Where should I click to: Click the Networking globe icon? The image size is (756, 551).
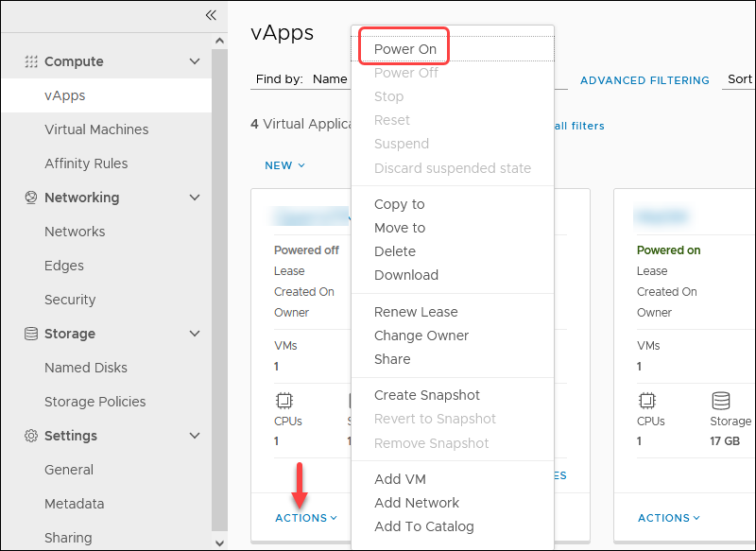pos(31,198)
